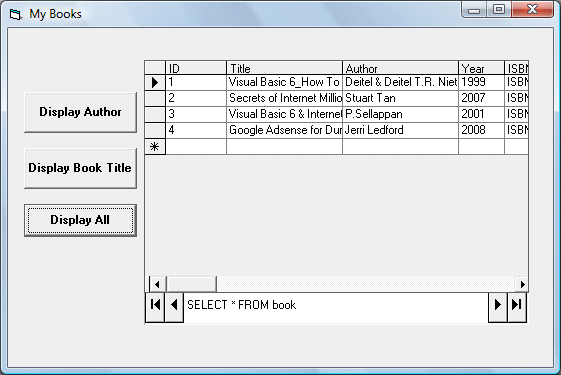Viewport: 561px width, 375px height.
Task: Select the Author column header
Action: pos(400,68)
